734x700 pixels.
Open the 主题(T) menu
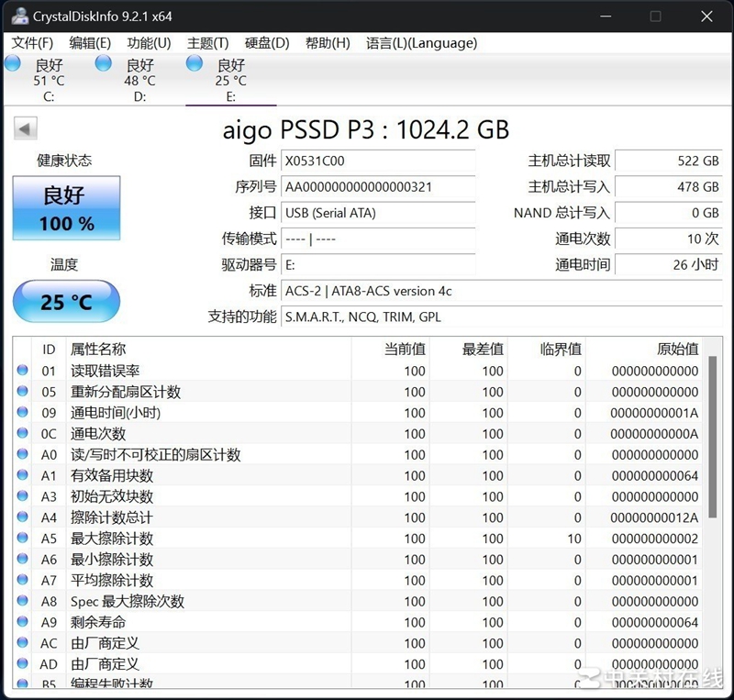pos(208,43)
